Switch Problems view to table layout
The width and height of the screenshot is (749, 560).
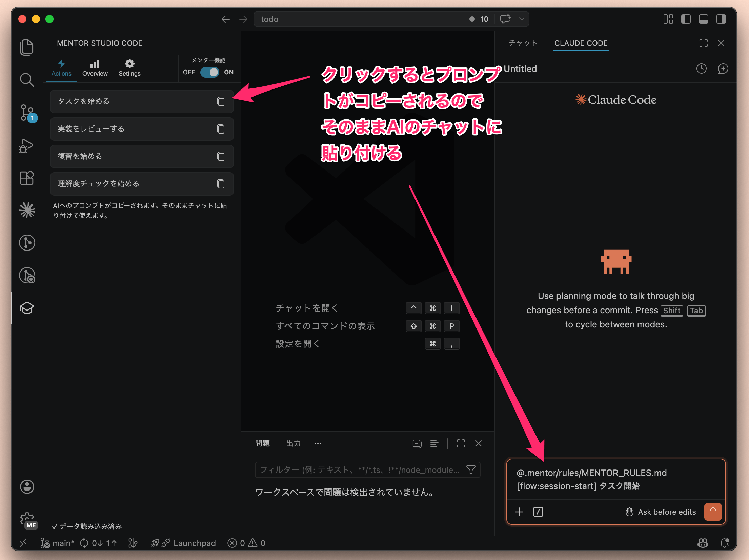tap(434, 444)
